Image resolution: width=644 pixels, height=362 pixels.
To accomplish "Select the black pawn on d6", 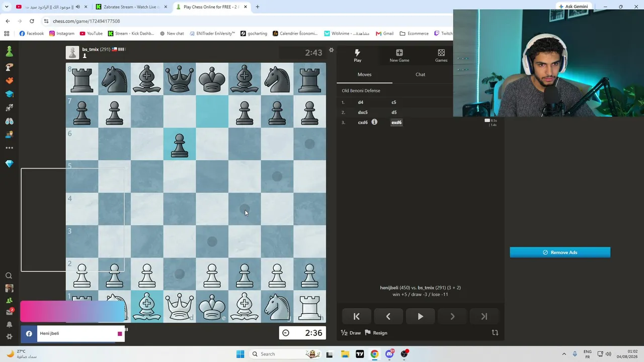I will pyautogui.click(x=180, y=144).
